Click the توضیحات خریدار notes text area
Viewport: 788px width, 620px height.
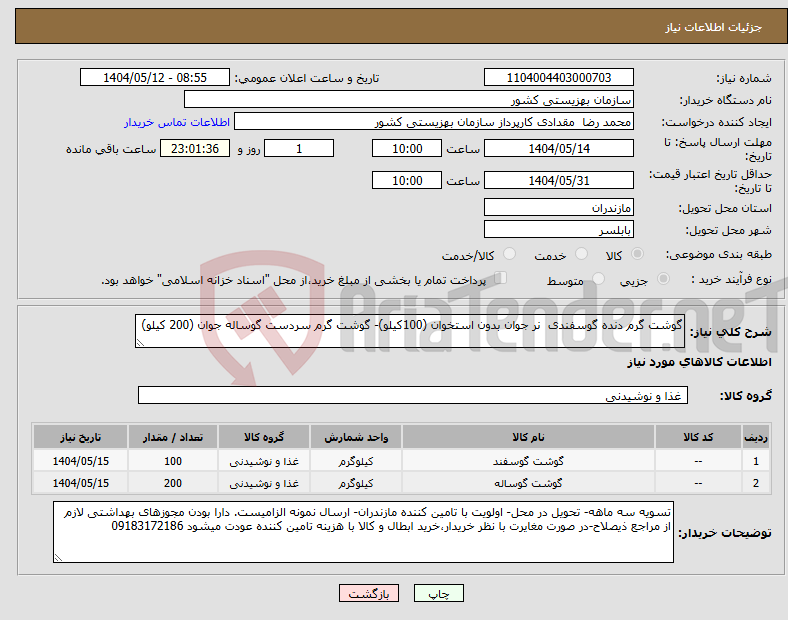click(x=363, y=532)
